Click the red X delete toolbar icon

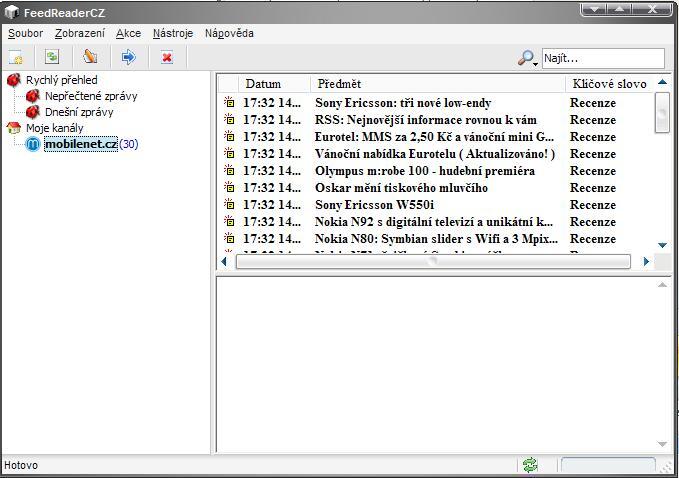click(167, 57)
